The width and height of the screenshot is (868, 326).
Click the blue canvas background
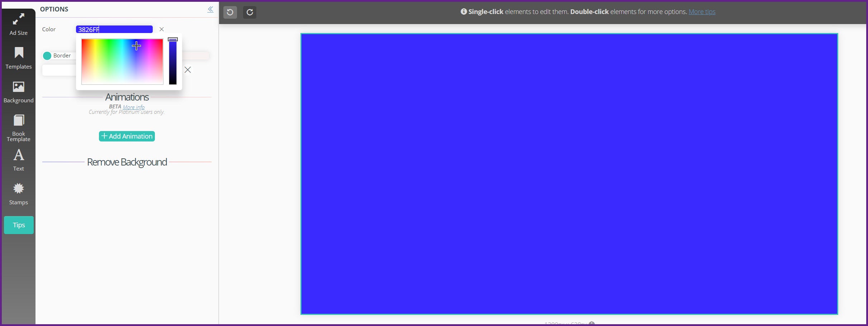point(569,174)
